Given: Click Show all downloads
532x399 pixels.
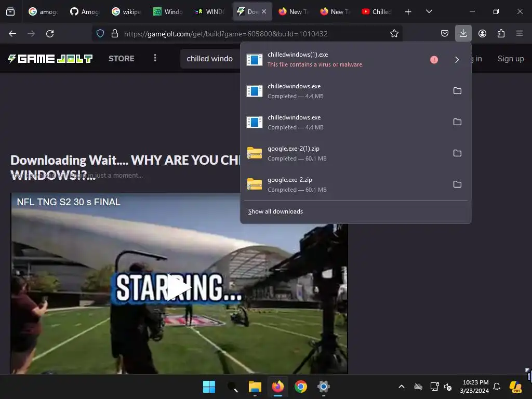Looking at the screenshot, I should click(x=275, y=211).
